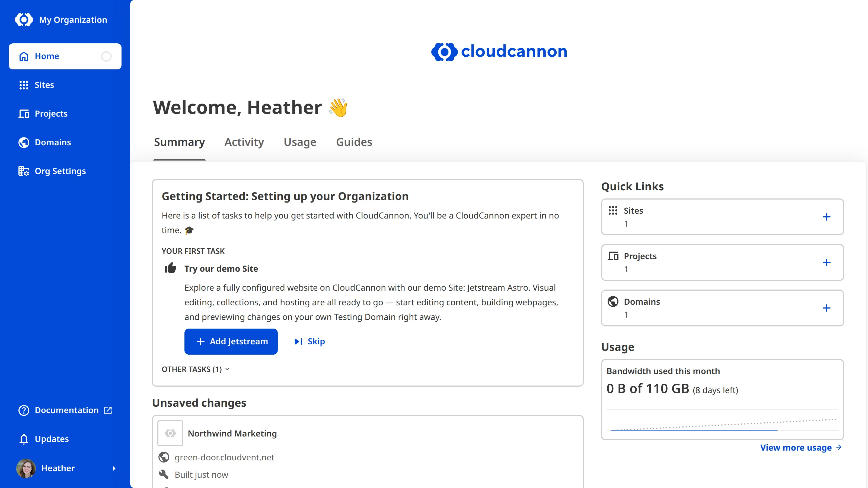The image size is (868, 488).
Task: Click the Org Settings building icon
Action: tap(24, 171)
